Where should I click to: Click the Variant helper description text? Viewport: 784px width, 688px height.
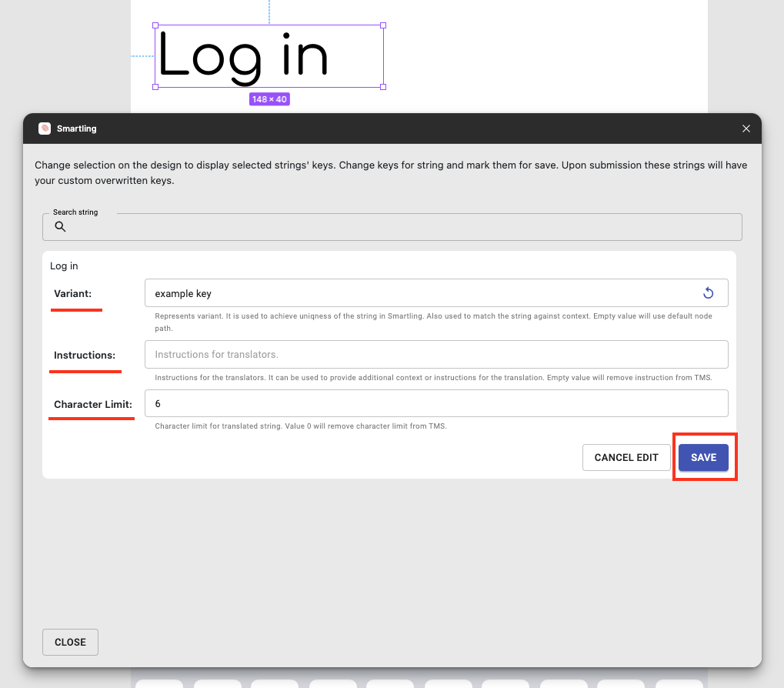(433, 322)
